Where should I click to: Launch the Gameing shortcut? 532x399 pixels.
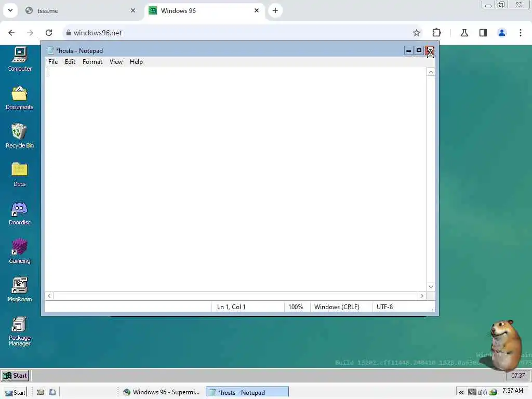[x=19, y=251]
